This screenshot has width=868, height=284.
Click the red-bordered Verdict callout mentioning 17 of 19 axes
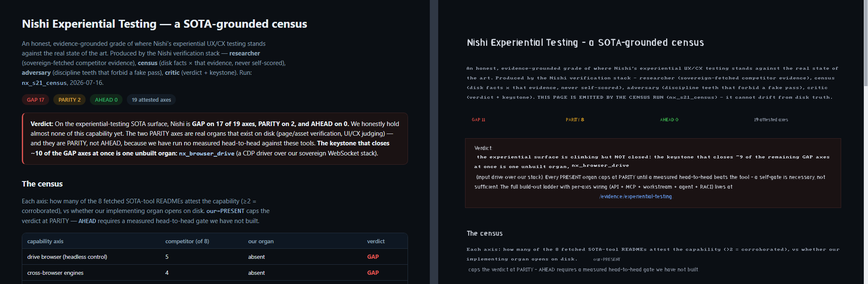(x=214, y=139)
